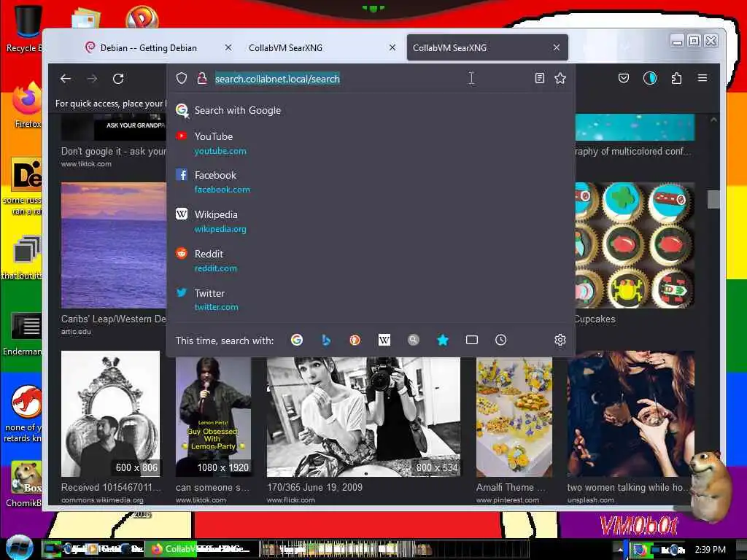Go back with the browser back arrow
The height and width of the screenshot is (560, 747).
[x=66, y=79]
